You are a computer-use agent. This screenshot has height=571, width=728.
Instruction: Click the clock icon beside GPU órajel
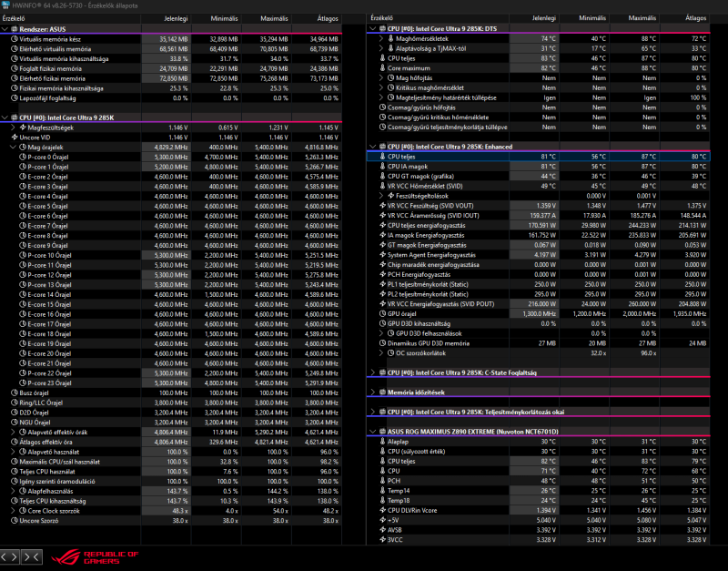382,313
